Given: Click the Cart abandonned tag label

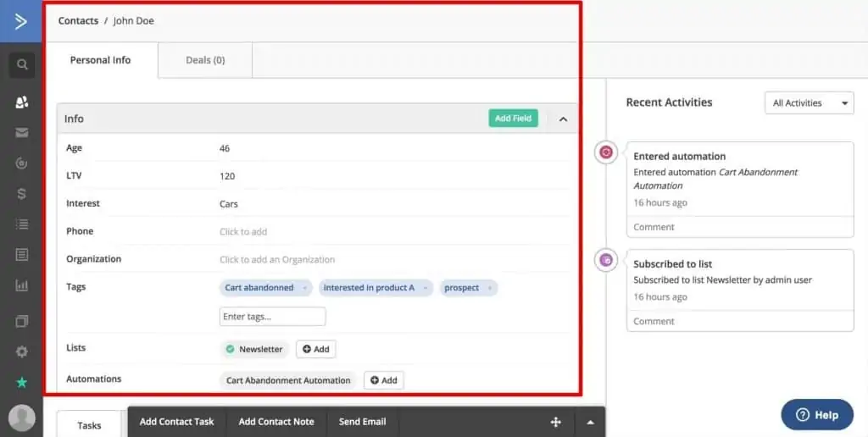Looking at the screenshot, I should [x=259, y=288].
